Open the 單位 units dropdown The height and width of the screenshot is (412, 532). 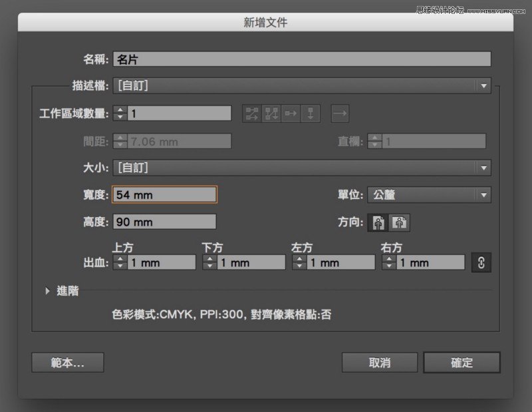(429, 195)
